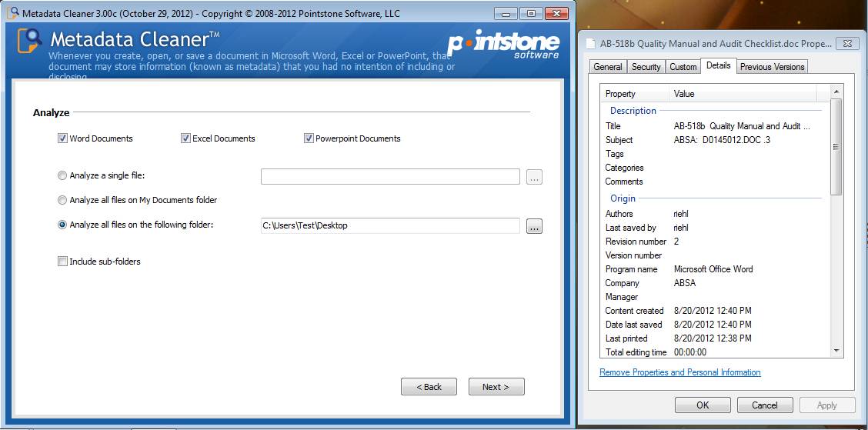
Task: Toggle the Excel Documents checkbox
Action: click(185, 138)
